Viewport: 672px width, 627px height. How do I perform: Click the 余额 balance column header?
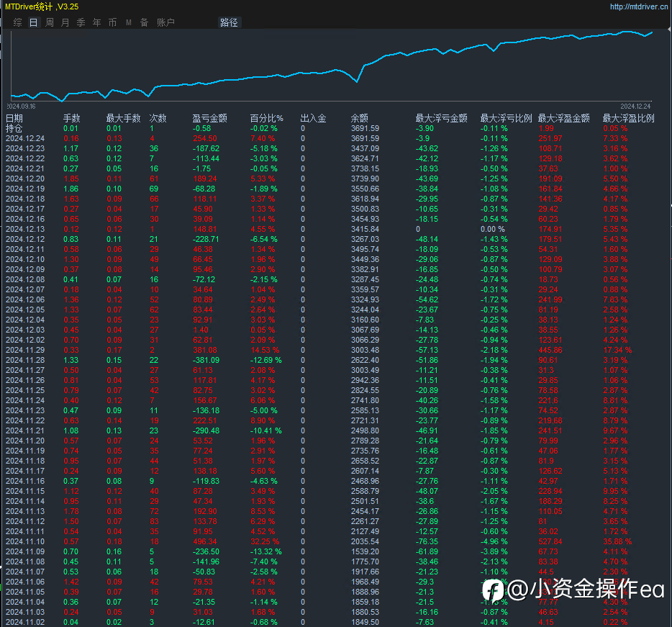coord(359,118)
